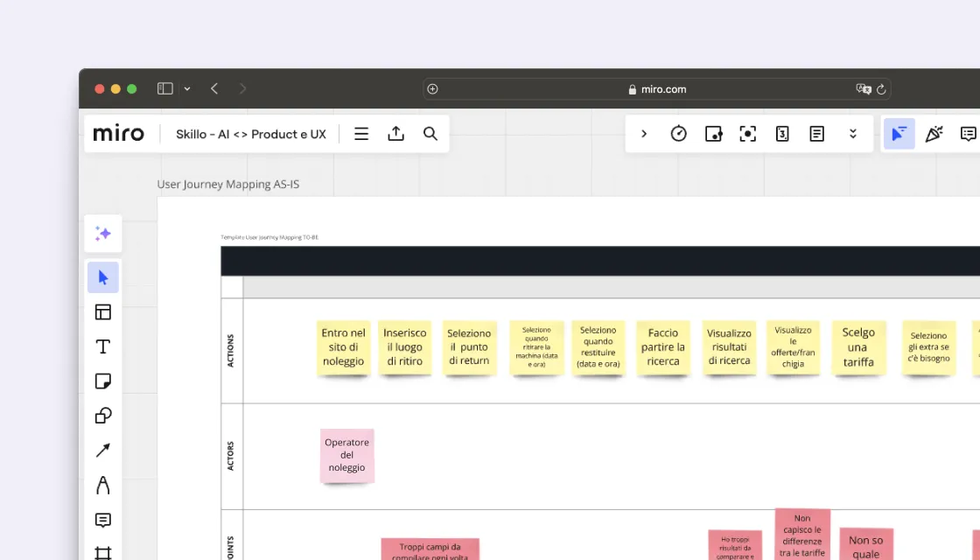Click board title Skillo - AI <> Product e UX
The height and width of the screenshot is (560, 980).
[250, 135]
